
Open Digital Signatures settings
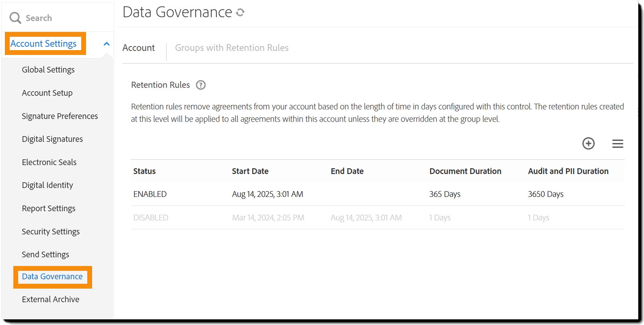[52, 139]
